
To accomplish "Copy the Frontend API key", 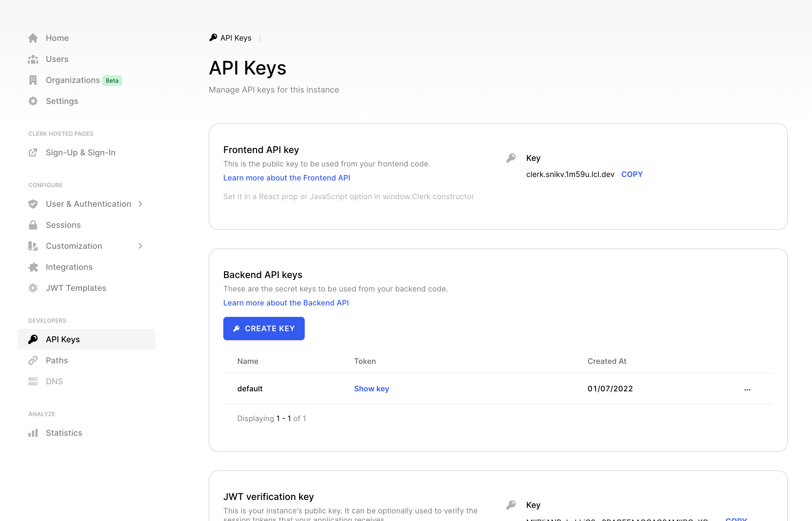I will (632, 174).
